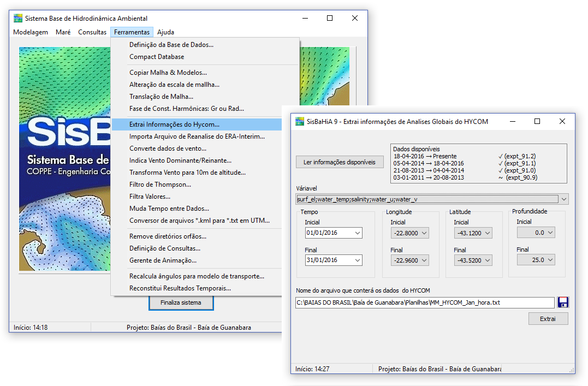Expand the Profundidade Inicial dropdown
This screenshot has height=386, width=588.
coord(550,233)
